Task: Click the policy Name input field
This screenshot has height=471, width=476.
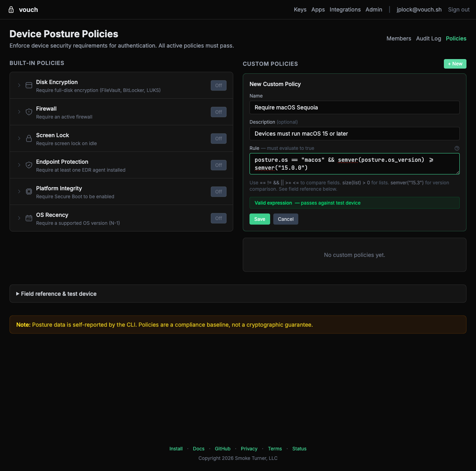Action: pos(354,107)
